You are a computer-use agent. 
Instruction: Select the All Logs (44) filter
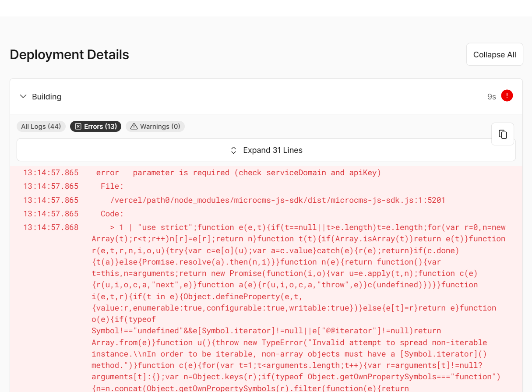(41, 127)
